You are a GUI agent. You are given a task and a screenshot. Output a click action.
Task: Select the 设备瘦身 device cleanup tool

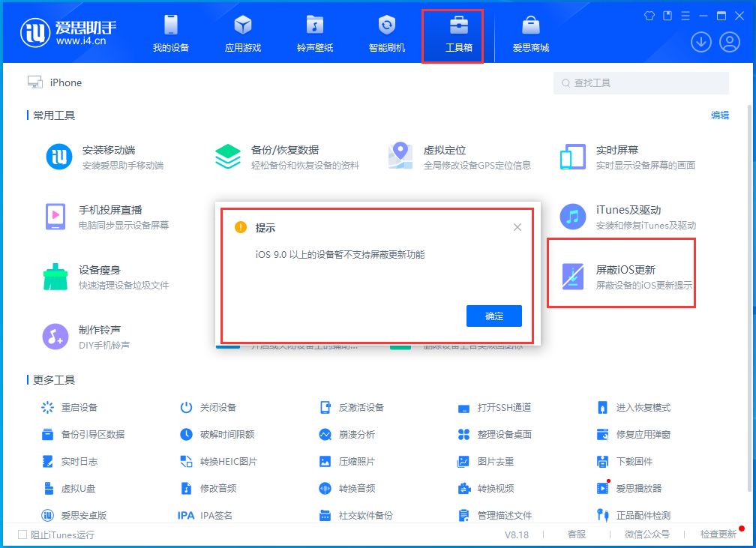click(x=82, y=276)
